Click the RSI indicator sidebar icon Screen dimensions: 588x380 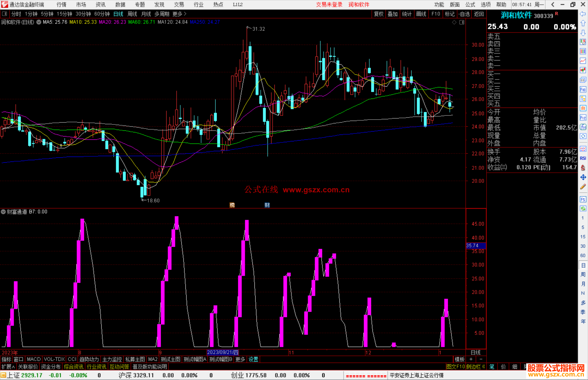pos(583,158)
